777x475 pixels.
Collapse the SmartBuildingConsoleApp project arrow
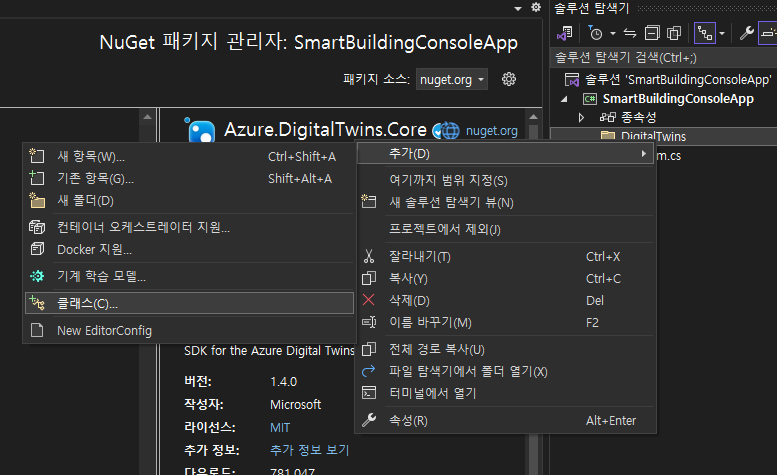click(x=564, y=99)
